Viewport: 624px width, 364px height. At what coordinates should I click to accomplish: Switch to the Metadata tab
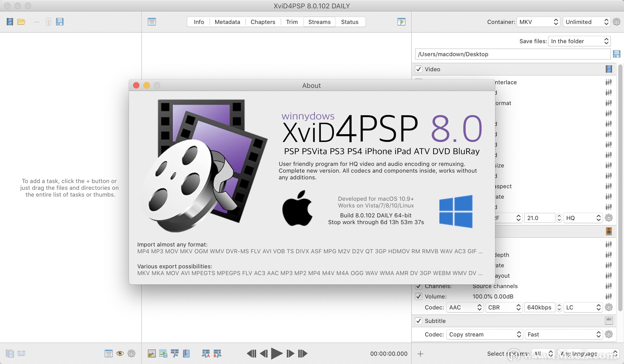(227, 22)
